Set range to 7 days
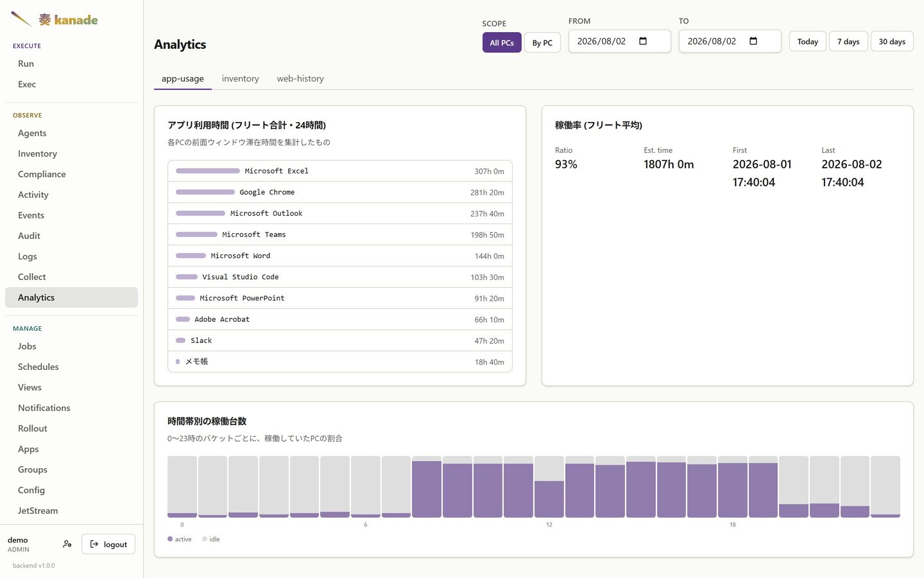 point(848,41)
